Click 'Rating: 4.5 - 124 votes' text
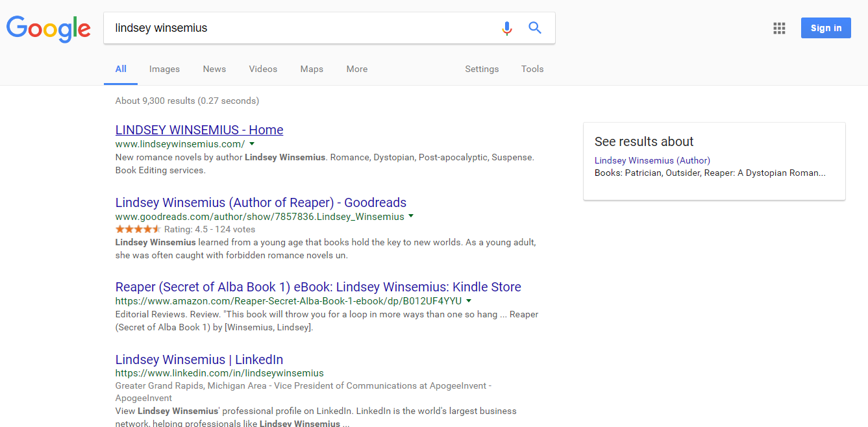The image size is (868, 427). click(x=210, y=229)
